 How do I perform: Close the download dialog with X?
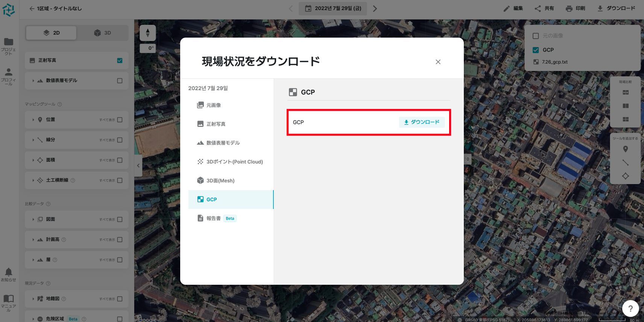coord(438,62)
